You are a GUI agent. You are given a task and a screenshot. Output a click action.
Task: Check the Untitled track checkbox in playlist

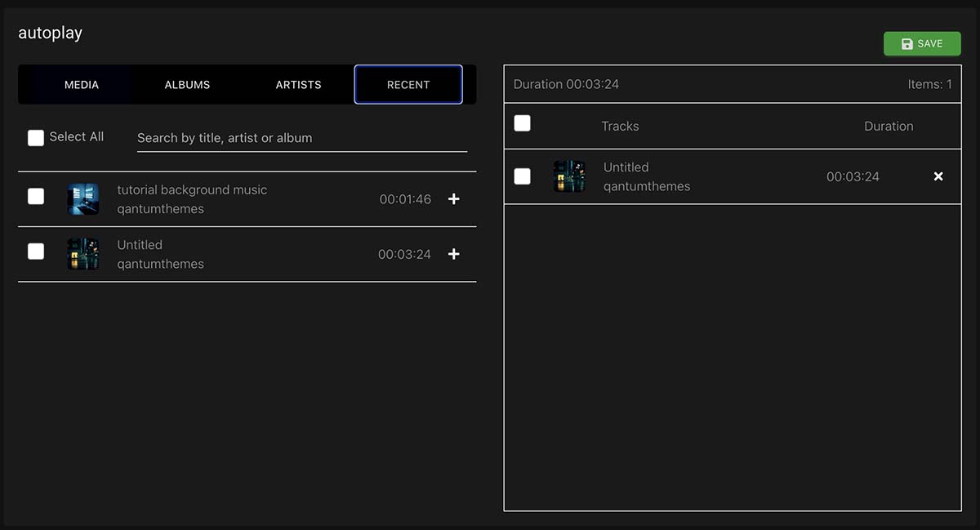pos(522,176)
